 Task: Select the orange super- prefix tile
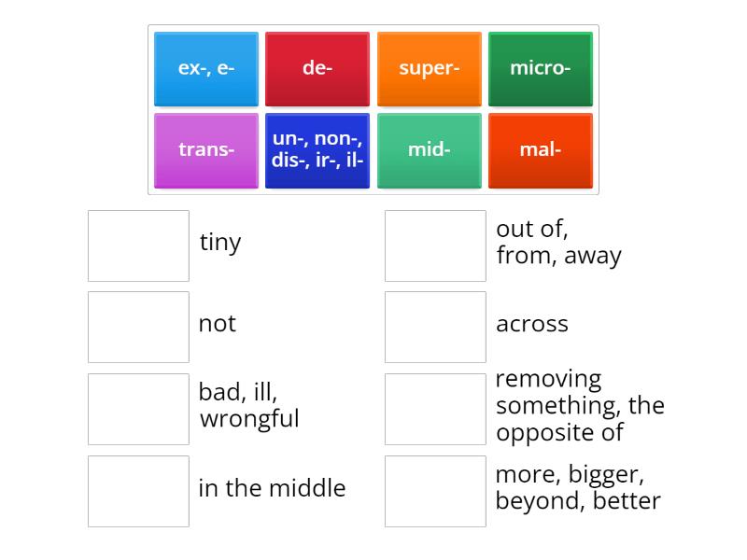click(x=430, y=68)
